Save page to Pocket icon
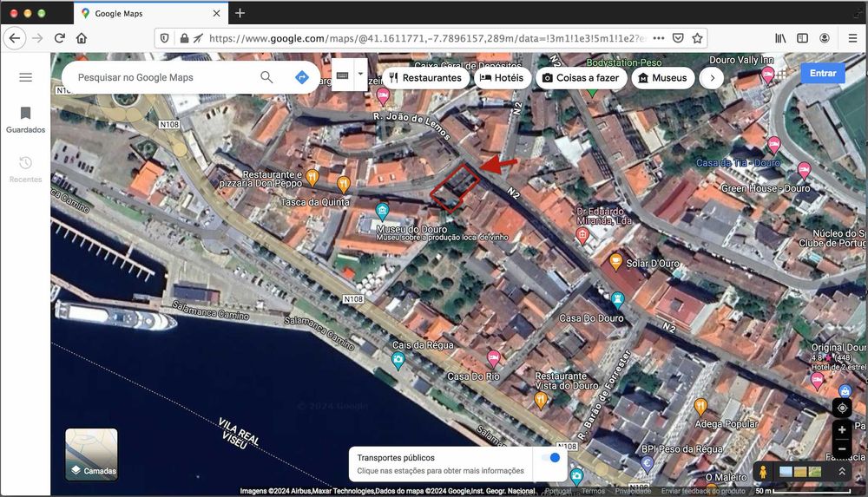Viewport: 868px width, 497px height. [x=678, y=38]
